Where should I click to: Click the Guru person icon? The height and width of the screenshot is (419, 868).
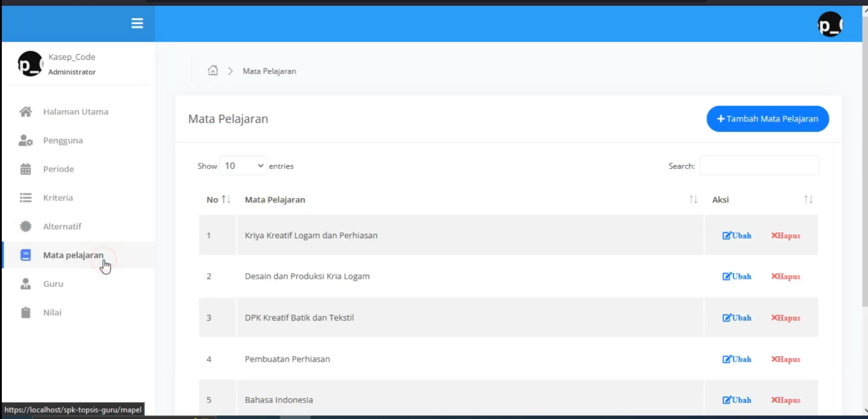pos(25,284)
